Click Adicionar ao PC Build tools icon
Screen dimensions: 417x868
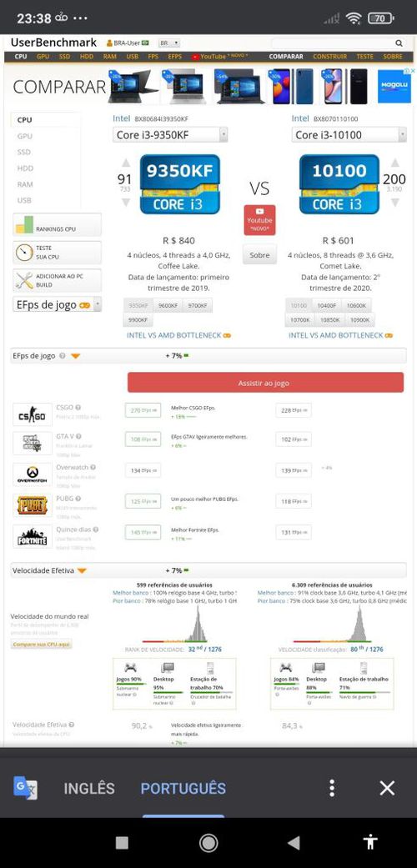coord(24,281)
